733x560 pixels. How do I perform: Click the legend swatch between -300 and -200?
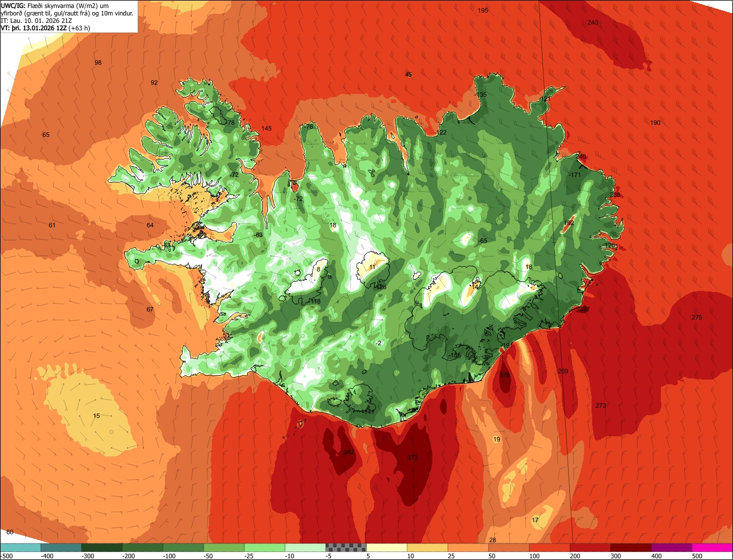tap(101, 547)
